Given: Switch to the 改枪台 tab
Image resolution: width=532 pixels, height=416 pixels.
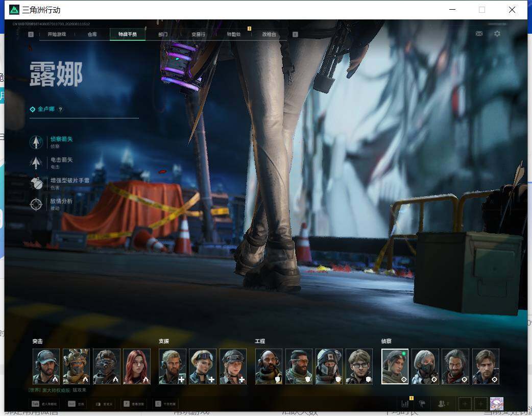Looking at the screenshot, I should click(x=269, y=34).
